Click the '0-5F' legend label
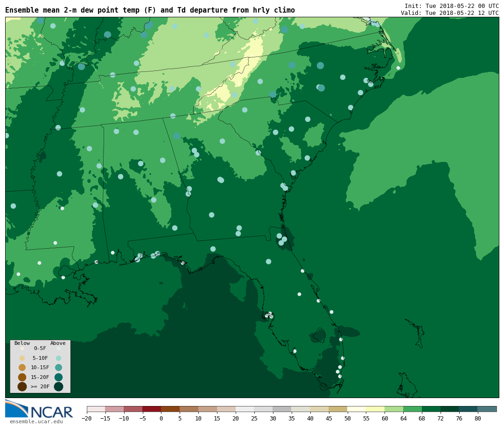Screen dimensions: 504x427 [40, 348]
